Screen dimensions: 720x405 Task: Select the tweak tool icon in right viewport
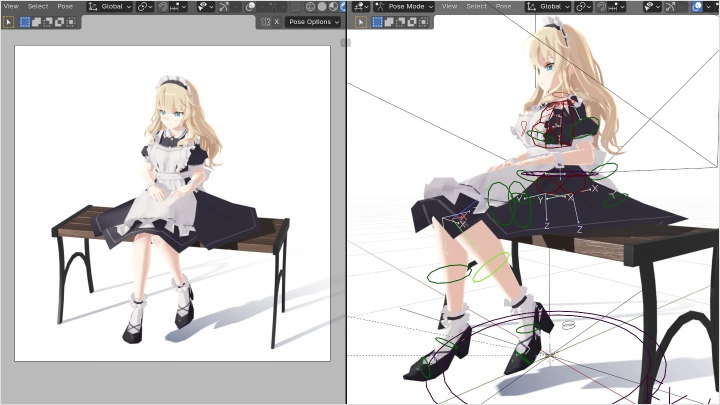tap(362, 21)
